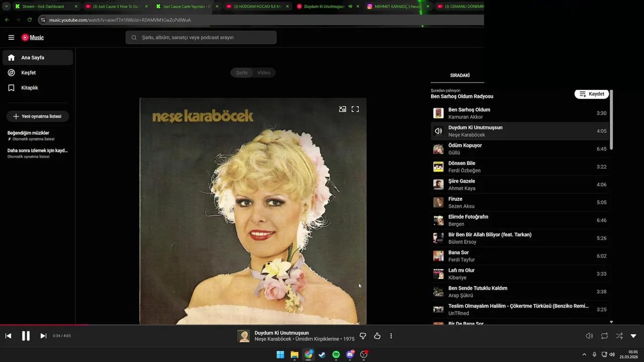View site information icon in address bar
Viewport: 644px width, 362px height.
tap(43, 20)
